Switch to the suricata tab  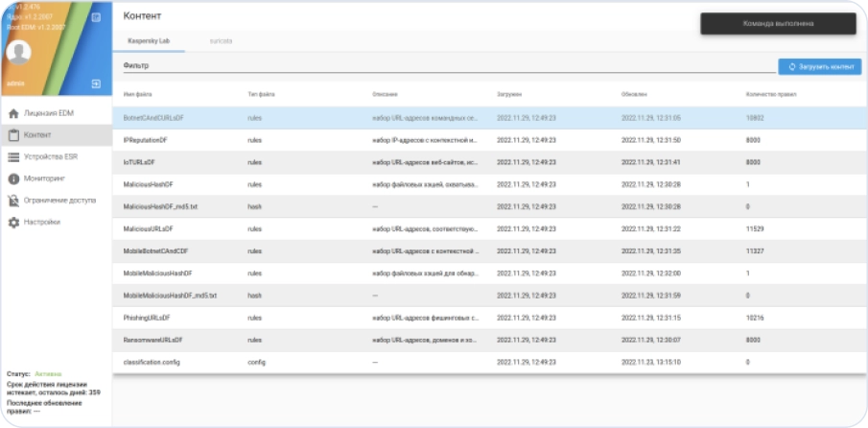(222, 41)
